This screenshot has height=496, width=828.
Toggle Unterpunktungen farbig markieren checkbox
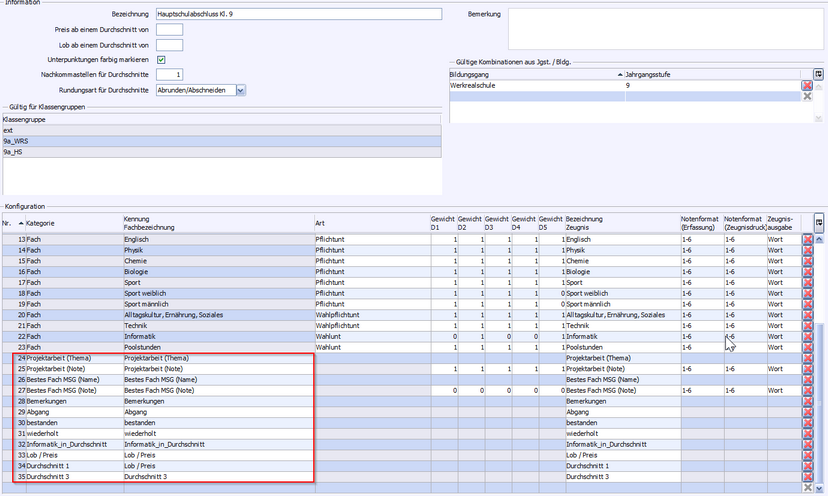161,60
